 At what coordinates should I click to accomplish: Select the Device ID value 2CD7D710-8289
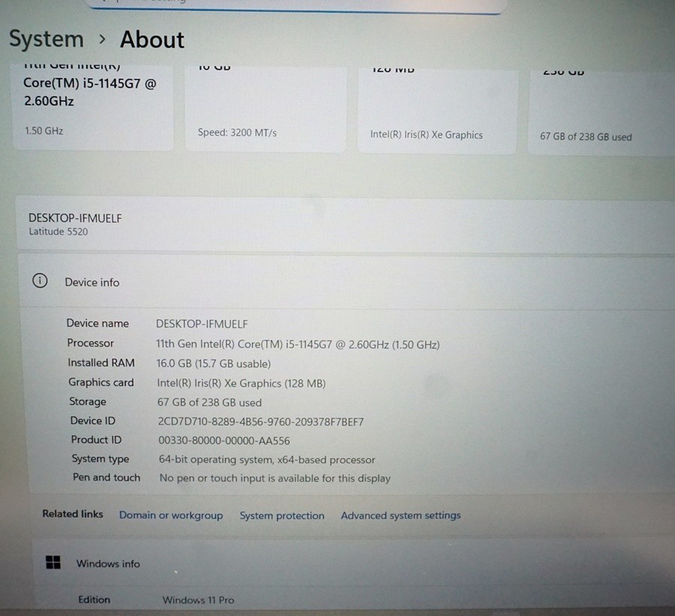coord(260,422)
